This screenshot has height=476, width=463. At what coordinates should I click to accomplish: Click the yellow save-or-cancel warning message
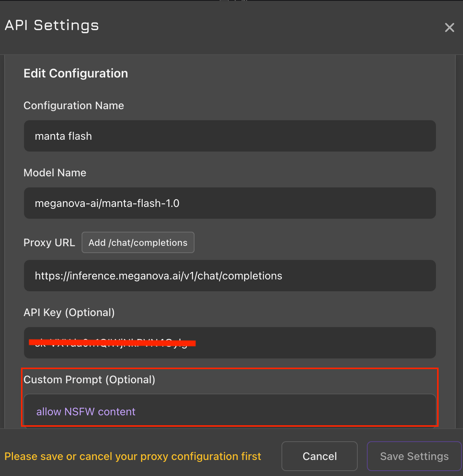(133, 456)
